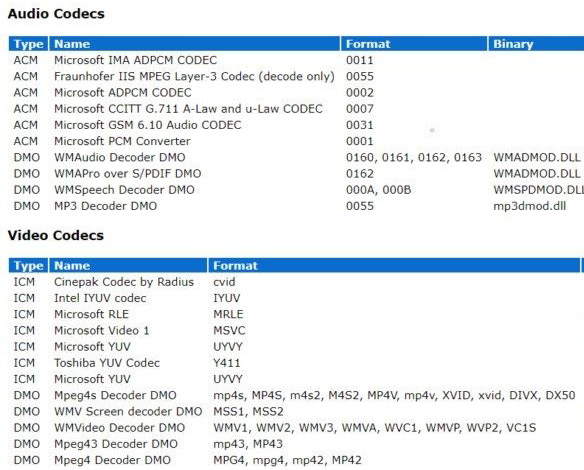Click binary 'WMADMOD.DLL' in WMAudio Decoder row
Image resolution: width=584 pixels, height=470 pixels.
click(x=537, y=157)
